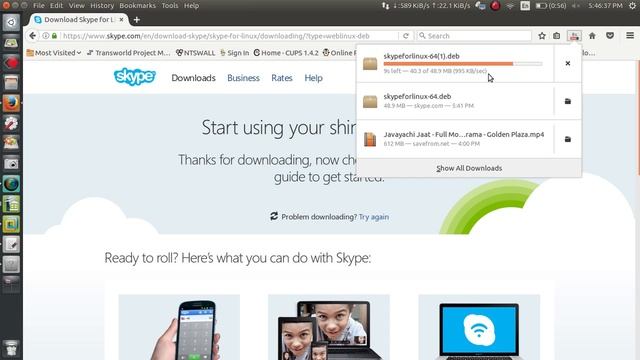Go to the home page icon
640x360 pixels.
(x=592, y=36)
